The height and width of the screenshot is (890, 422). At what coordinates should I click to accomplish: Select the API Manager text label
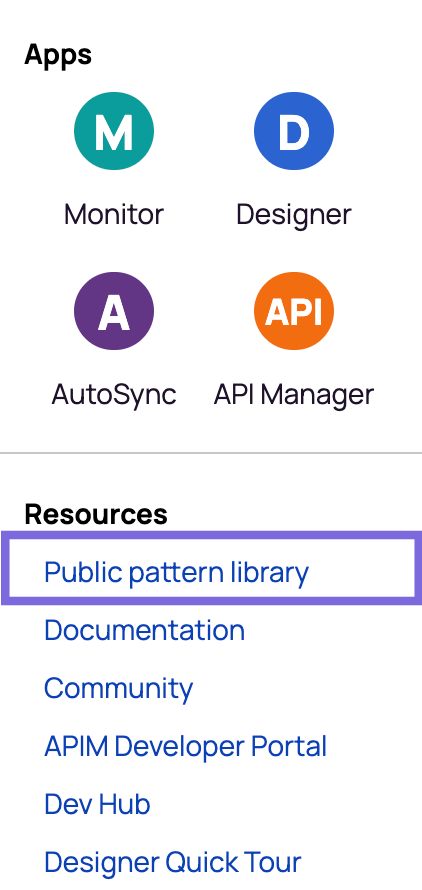pos(294,394)
